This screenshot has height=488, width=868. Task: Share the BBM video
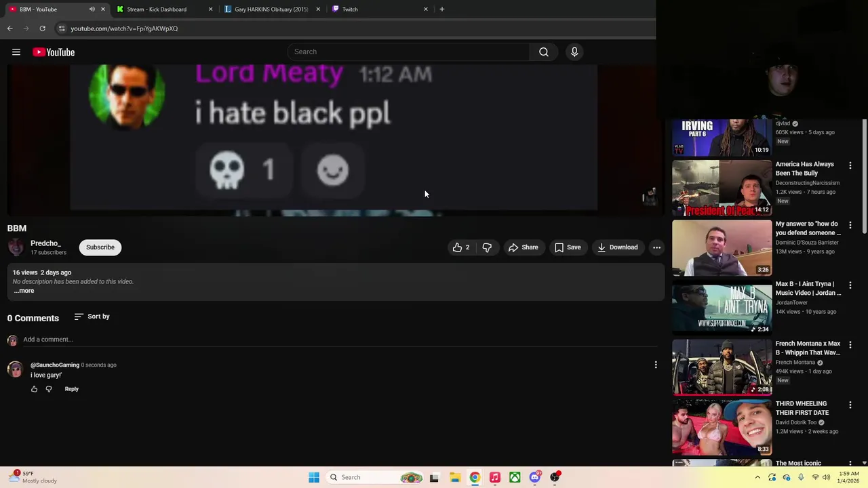coord(523,247)
